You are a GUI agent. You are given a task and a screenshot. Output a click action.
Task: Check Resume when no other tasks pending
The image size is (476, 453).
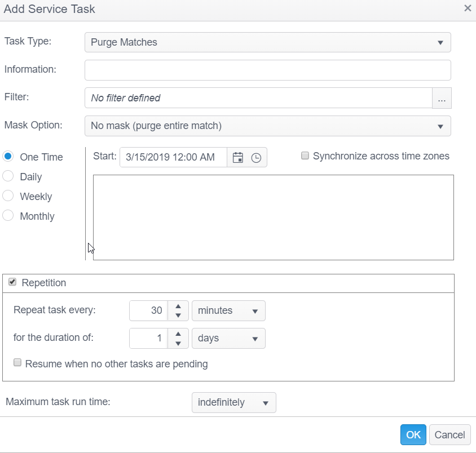point(18,363)
